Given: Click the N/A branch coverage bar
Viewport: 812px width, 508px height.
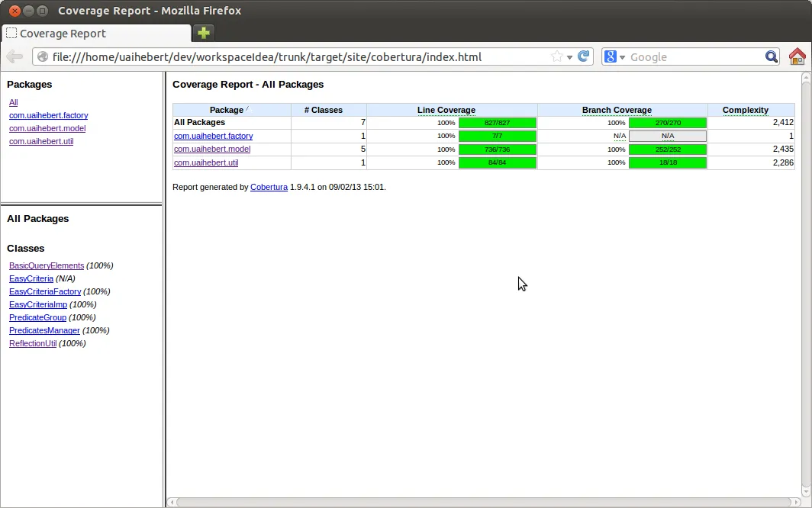Looking at the screenshot, I should click(668, 136).
